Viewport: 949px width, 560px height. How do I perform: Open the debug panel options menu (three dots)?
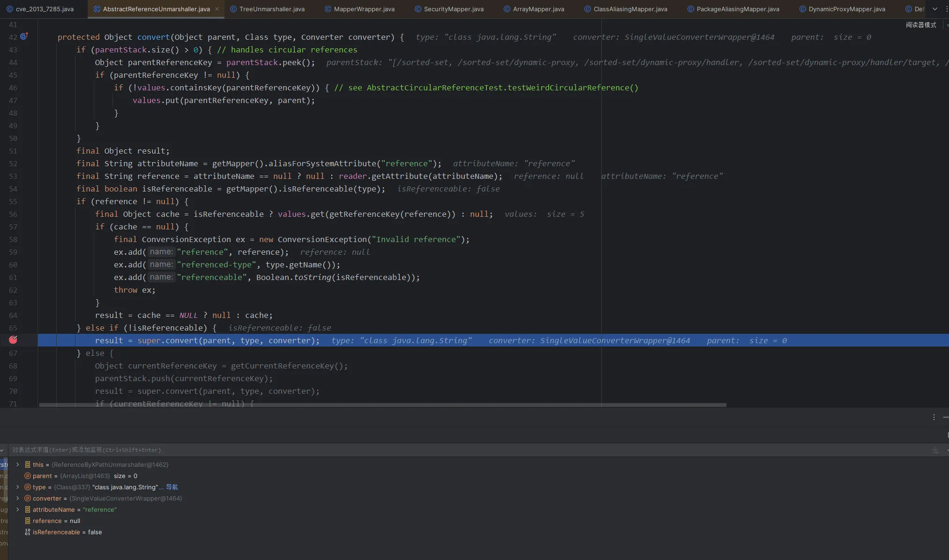934,417
